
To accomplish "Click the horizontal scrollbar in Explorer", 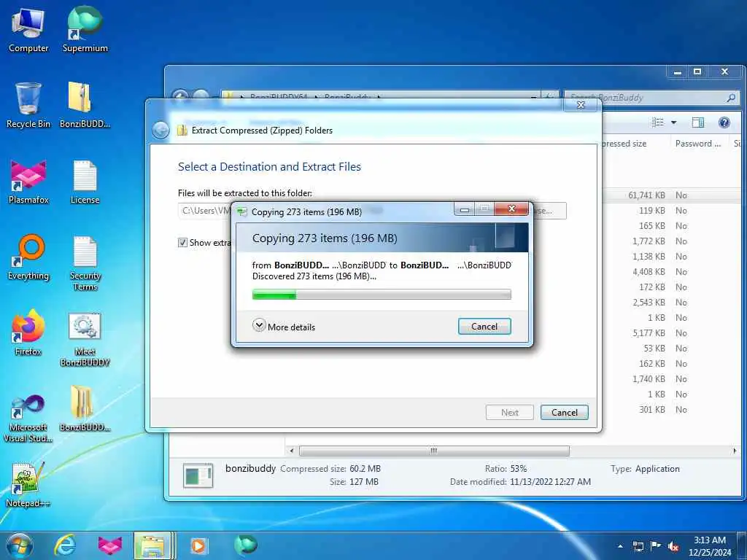I will (x=434, y=451).
